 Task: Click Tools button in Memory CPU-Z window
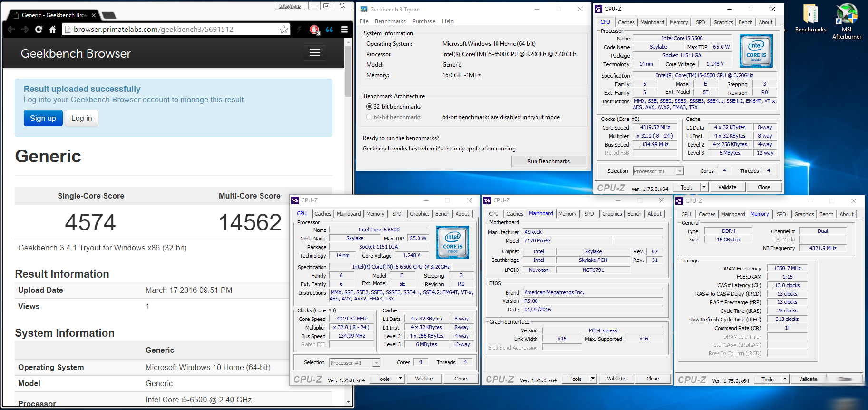tap(767, 379)
